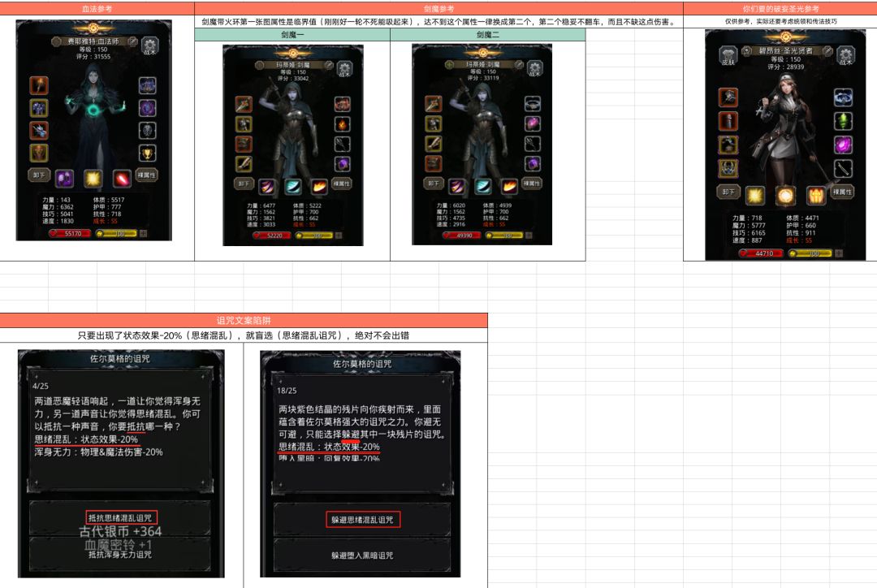Choose the sun orb skill of 圣光贤者
This screenshot has height=588, width=877.
coord(785,196)
